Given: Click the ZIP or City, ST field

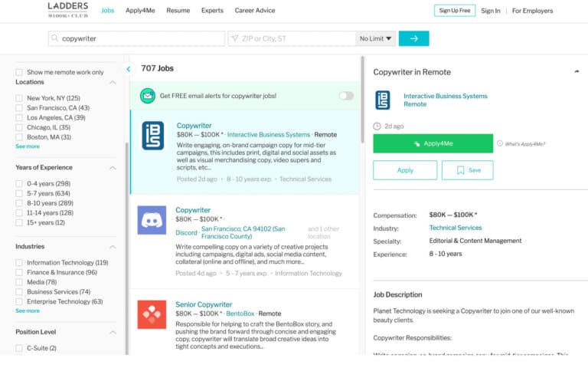Looking at the screenshot, I should click(x=292, y=38).
